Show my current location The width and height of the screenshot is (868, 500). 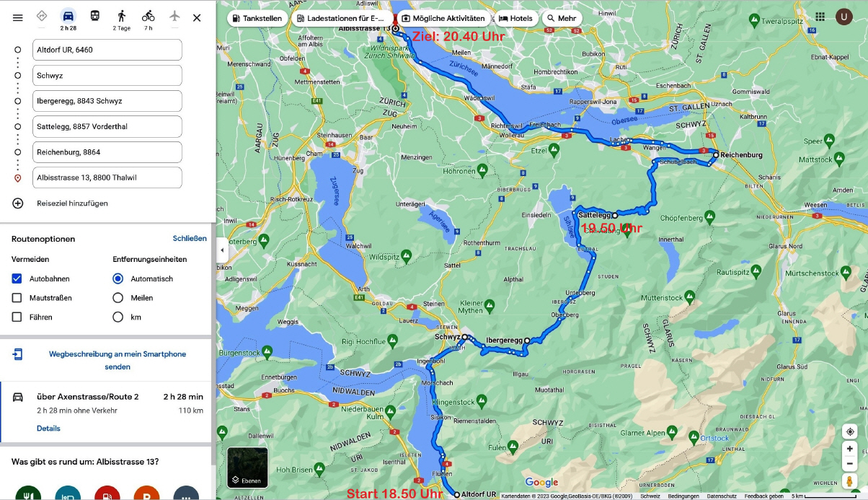coord(850,431)
